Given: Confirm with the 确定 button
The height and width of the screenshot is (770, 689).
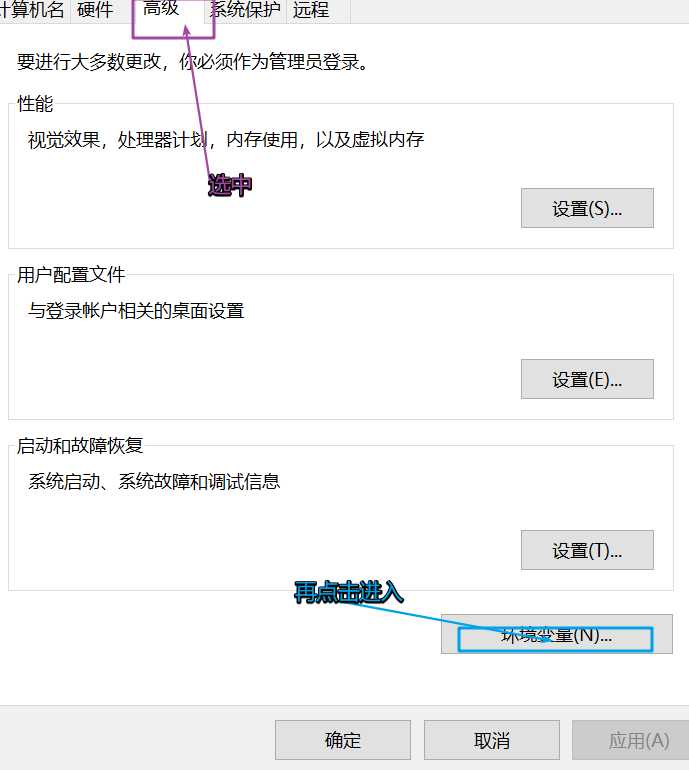Looking at the screenshot, I should pyautogui.click(x=343, y=740).
